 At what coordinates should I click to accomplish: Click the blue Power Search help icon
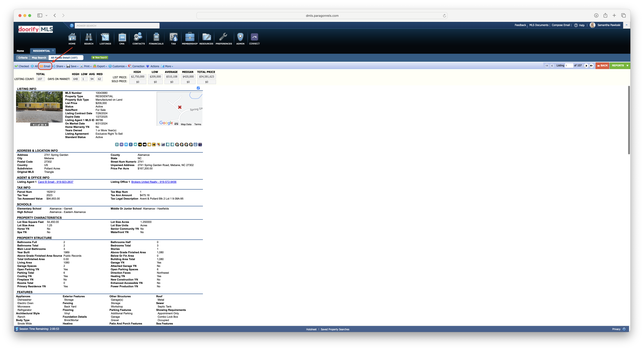pyautogui.click(x=72, y=26)
